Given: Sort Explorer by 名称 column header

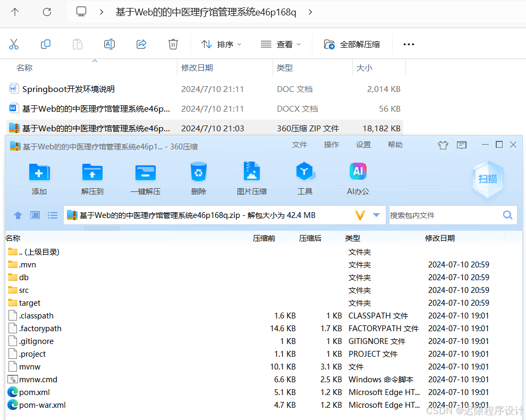Looking at the screenshot, I should [24, 68].
